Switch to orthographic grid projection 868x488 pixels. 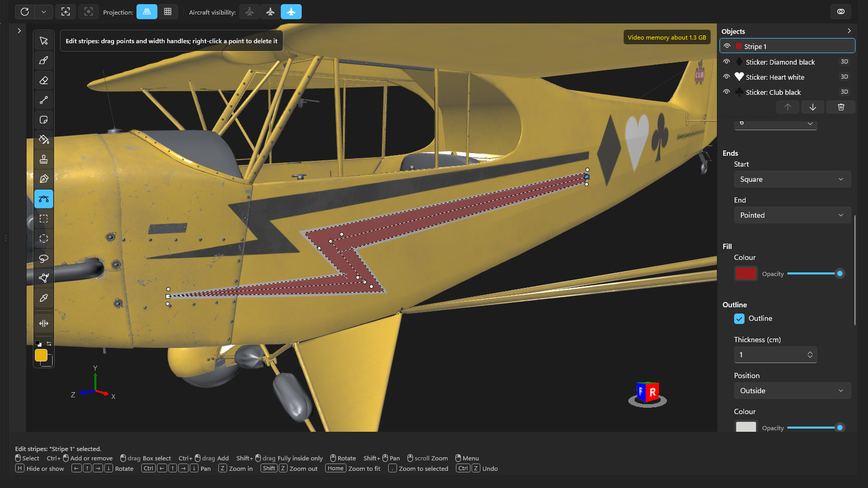point(168,11)
